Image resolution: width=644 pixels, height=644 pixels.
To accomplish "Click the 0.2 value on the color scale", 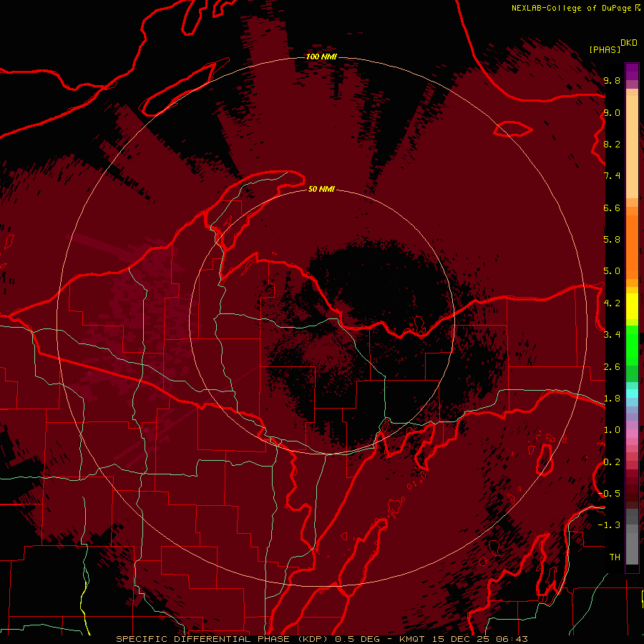I will (x=612, y=462).
